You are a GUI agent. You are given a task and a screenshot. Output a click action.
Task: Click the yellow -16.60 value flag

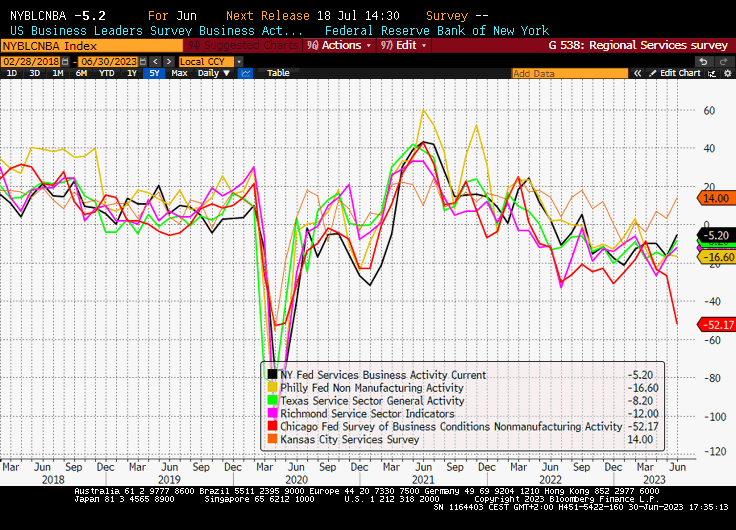[717, 257]
